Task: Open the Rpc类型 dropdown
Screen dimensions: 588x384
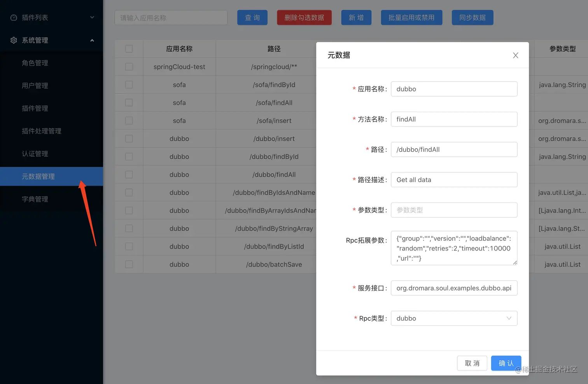Action: click(454, 318)
